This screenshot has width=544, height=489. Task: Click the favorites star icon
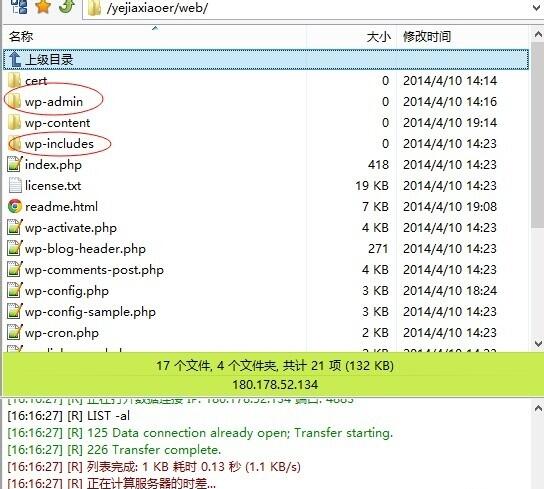(x=43, y=6)
